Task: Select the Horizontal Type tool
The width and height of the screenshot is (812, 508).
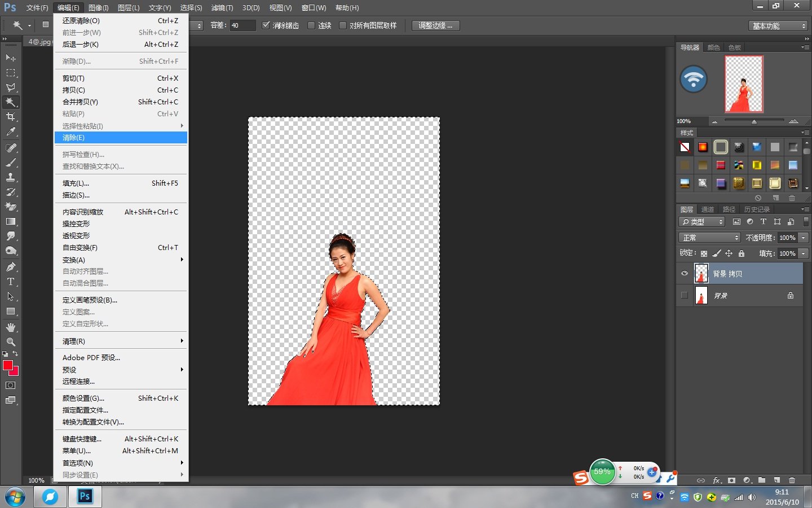Action: [x=11, y=282]
